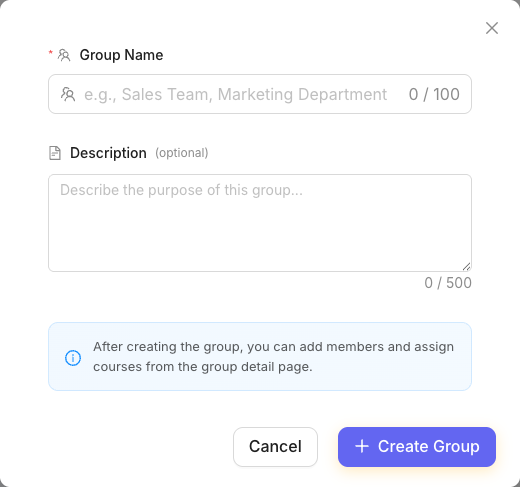Click the Description label text
The height and width of the screenshot is (487, 520).
point(108,153)
